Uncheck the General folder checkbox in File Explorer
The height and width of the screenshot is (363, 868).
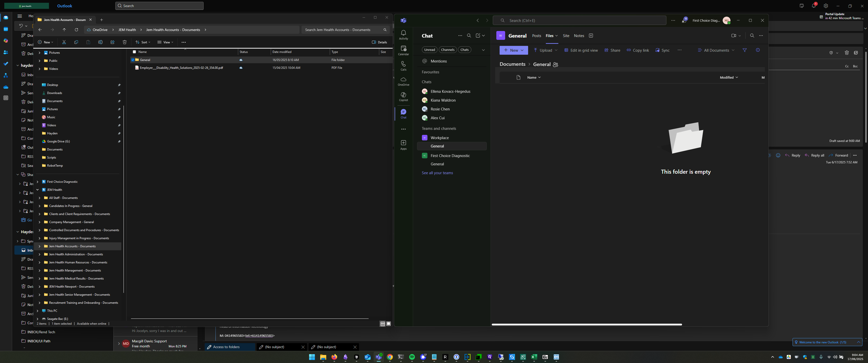coord(133,60)
